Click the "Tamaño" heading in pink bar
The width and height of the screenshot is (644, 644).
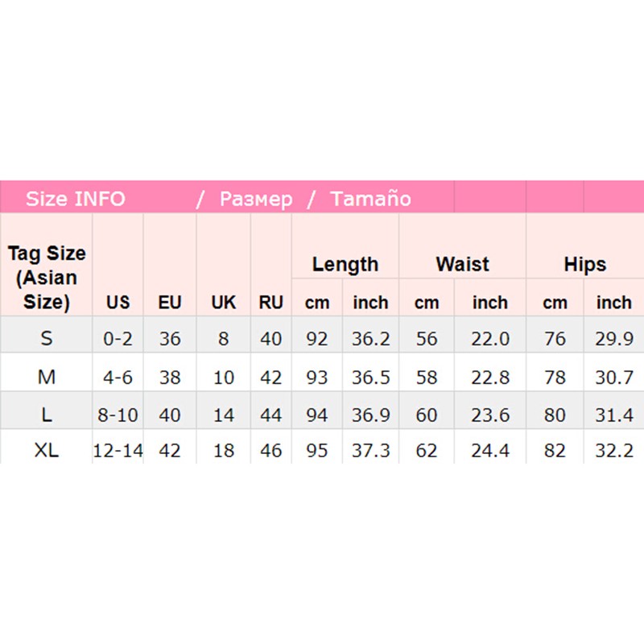click(370, 199)
